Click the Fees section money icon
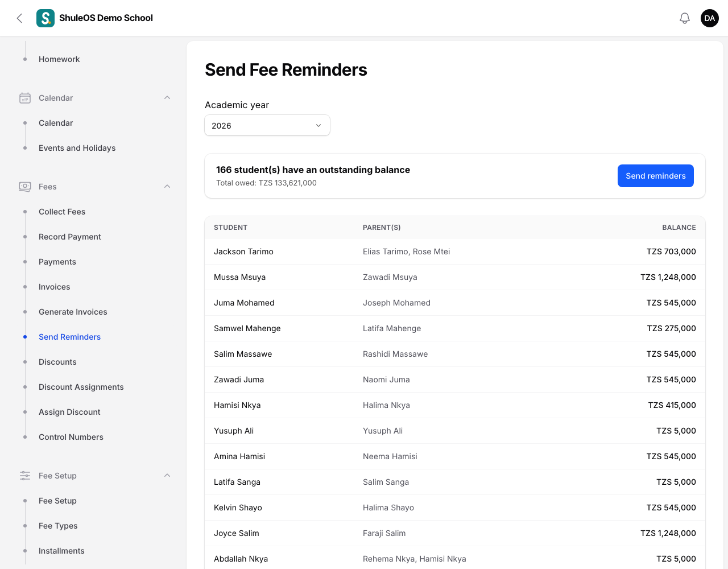 (25, 187)
